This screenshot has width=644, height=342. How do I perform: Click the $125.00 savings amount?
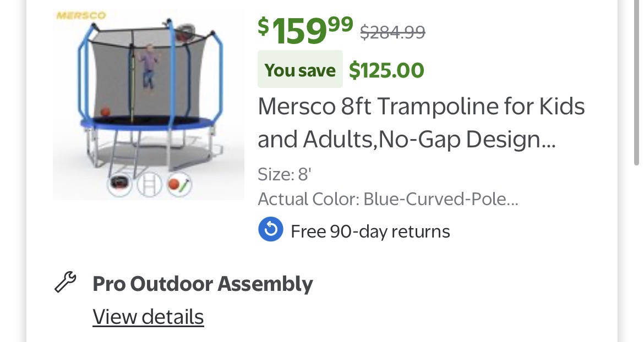click(386, 70)
